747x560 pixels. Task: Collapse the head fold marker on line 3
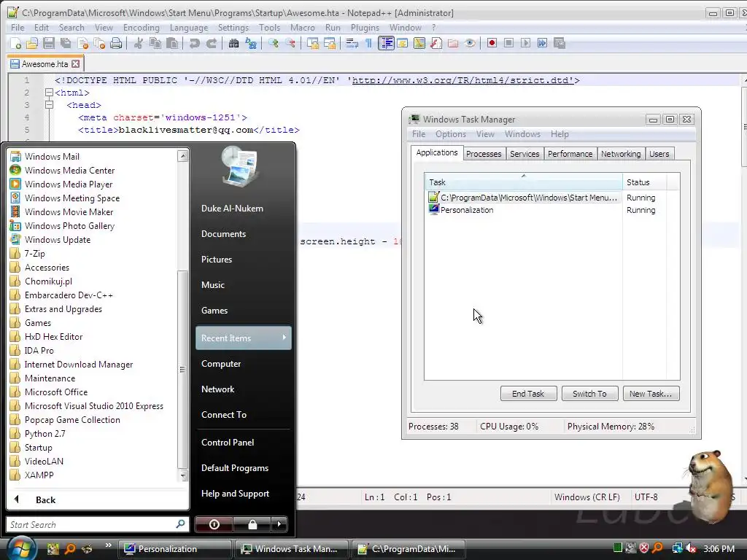(x=49, y=105)
